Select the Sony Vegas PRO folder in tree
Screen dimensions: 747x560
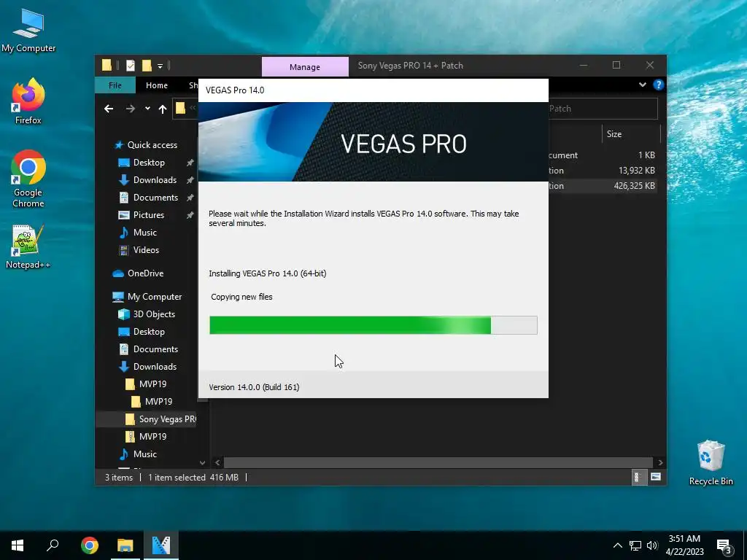(x=160, y=419)
